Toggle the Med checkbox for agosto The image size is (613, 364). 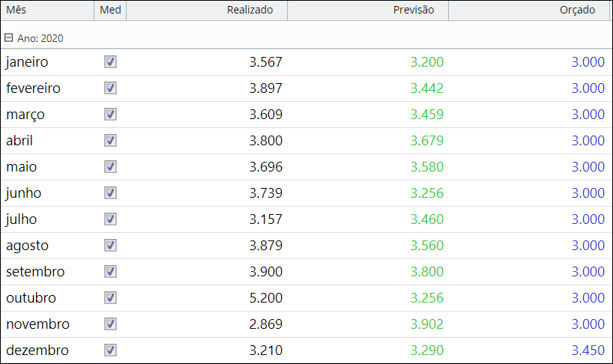coord(110,245)
